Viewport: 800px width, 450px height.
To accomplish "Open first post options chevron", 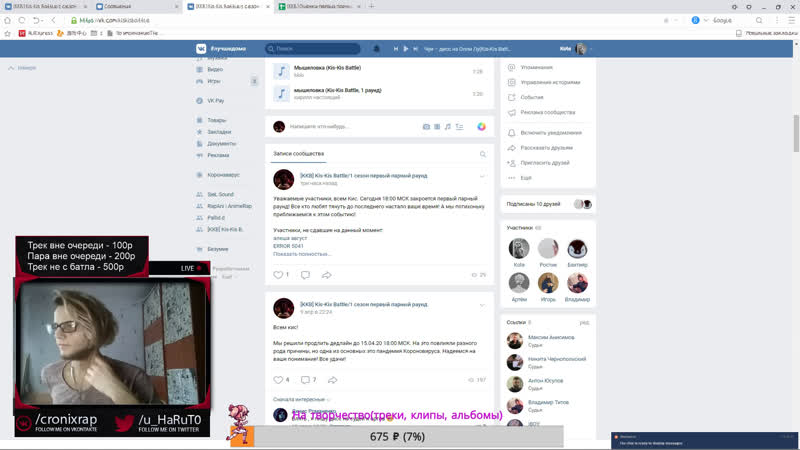I will coord(482,176).
